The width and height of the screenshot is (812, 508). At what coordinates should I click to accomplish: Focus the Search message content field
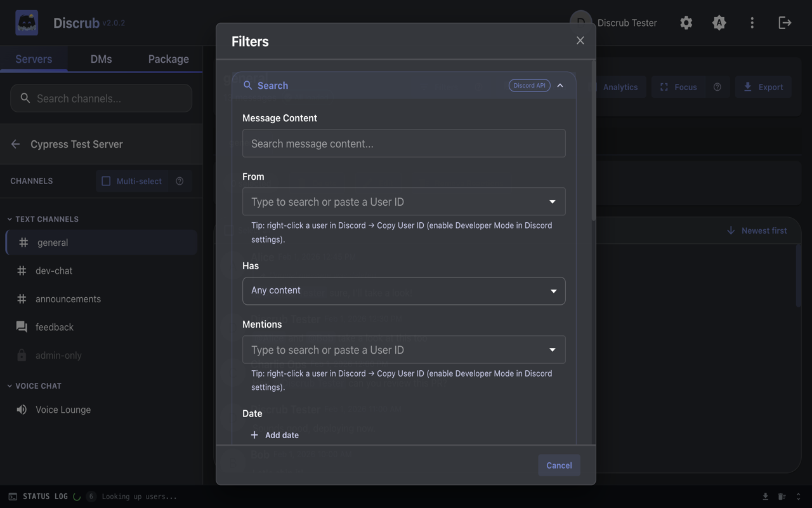click(x=403, y=144)
